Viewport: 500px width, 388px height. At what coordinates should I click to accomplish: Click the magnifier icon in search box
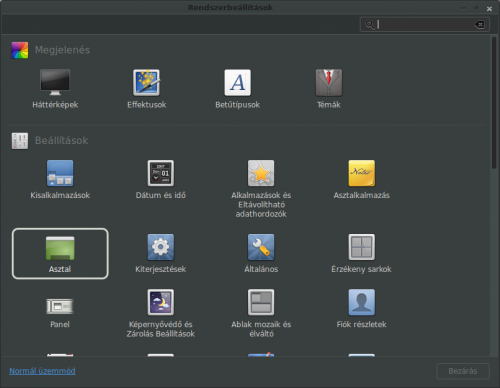point(370,25)
